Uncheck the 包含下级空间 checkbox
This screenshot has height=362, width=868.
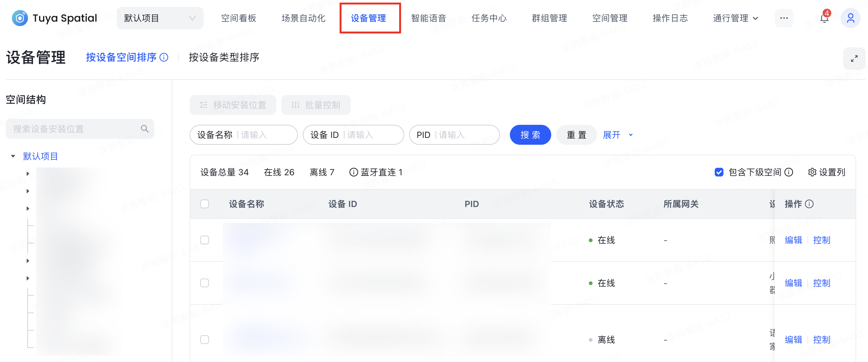click(x=719, y=172)
